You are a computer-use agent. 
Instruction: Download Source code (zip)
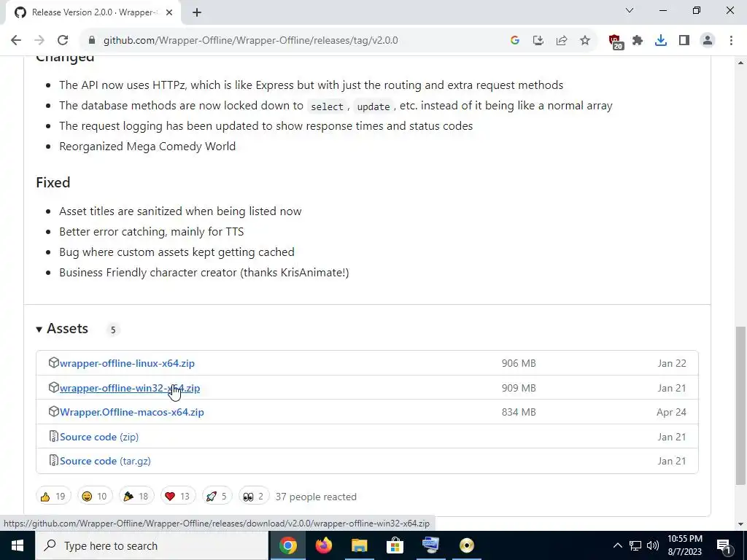(x=99, y=437)
